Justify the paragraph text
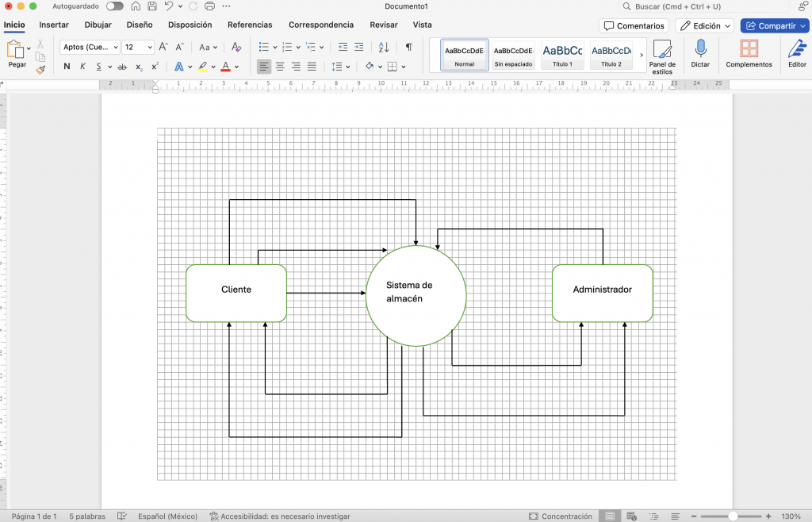This screenshot has height=522, width=812. point(312,67)
